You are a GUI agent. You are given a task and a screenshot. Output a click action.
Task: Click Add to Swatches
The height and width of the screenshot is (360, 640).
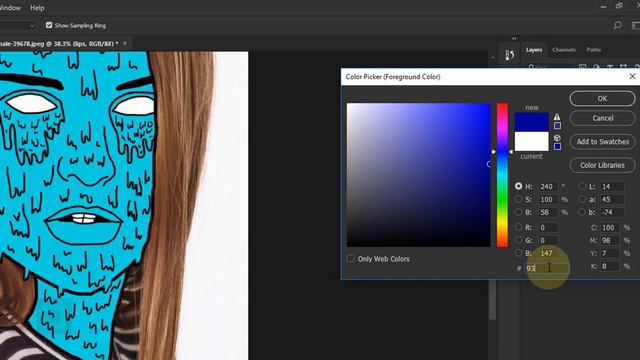(x=602, y=142)
